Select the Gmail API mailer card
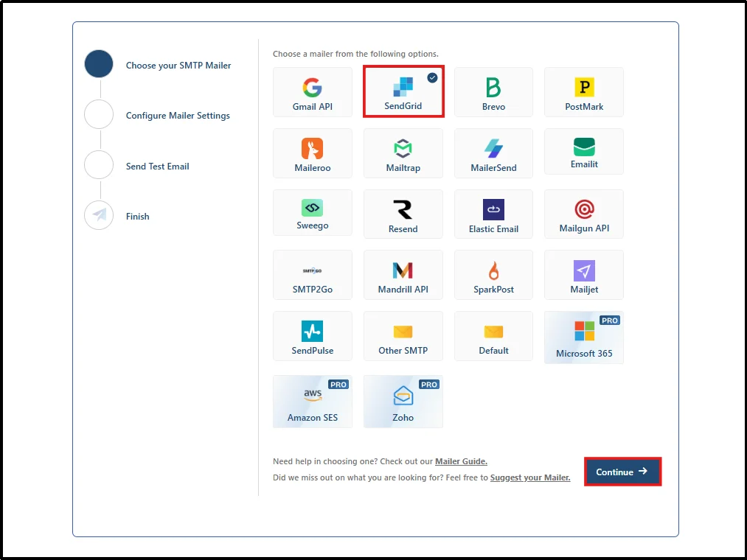The width and height of the screenshot is (747, 560). coord(313,92)
